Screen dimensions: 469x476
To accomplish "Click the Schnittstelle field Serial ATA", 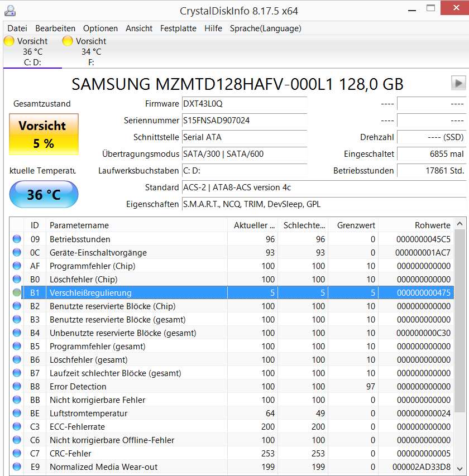I will [245, 137].
